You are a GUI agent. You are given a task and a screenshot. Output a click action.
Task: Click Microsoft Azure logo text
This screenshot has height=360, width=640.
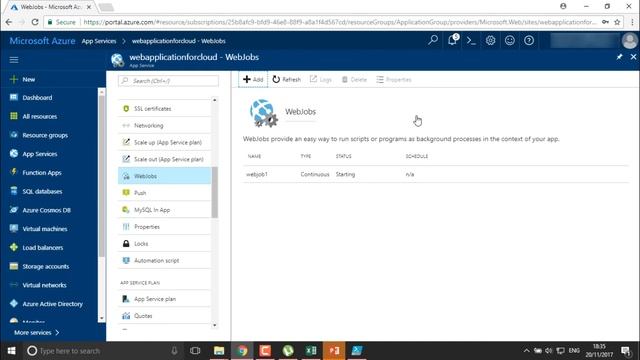coord(42,41)
